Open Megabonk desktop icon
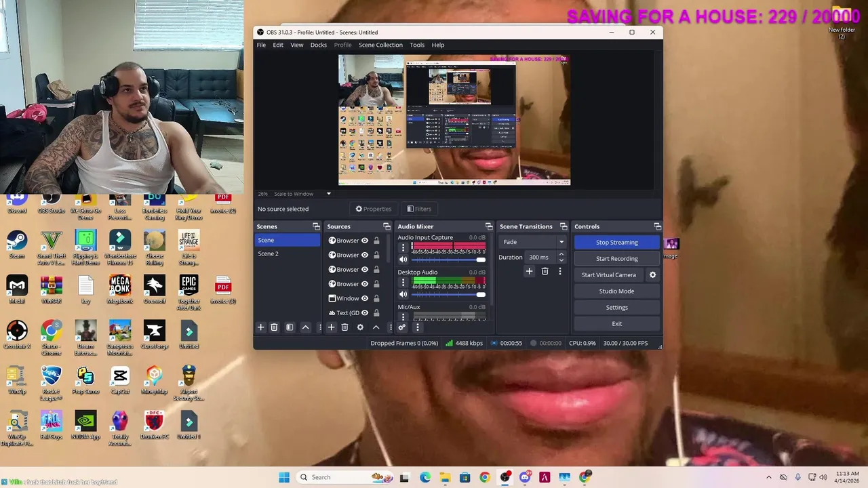Image resolution: width=868 pixels, height=488 pixels. (x=120, y=289)
